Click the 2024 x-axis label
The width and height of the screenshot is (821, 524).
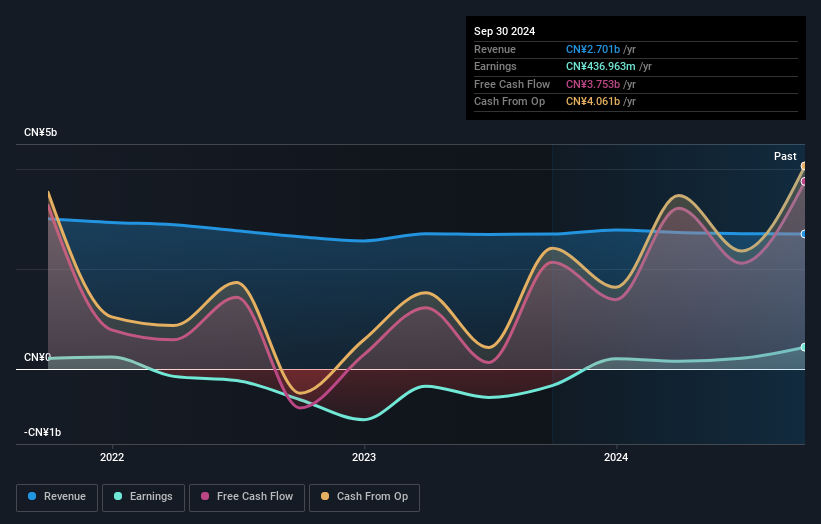pos(616,458)
